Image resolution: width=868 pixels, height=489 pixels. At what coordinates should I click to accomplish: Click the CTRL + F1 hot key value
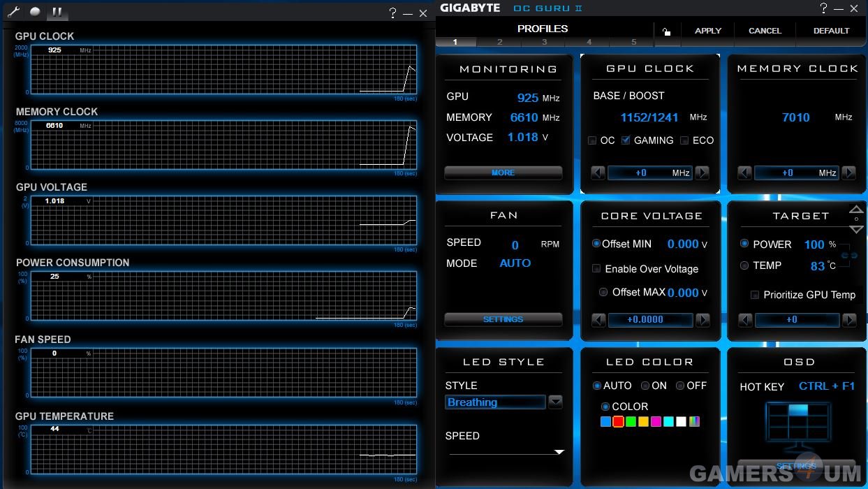point(827,386)
